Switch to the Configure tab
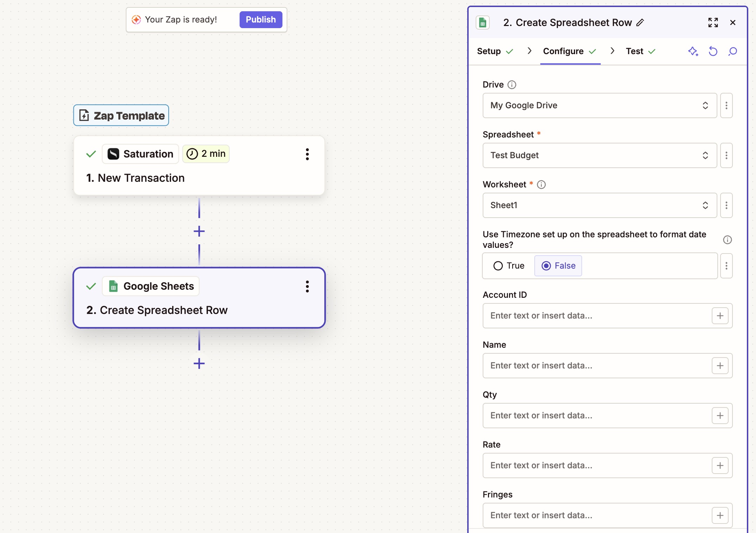756x533 pixels. click(x=570, y=51)
